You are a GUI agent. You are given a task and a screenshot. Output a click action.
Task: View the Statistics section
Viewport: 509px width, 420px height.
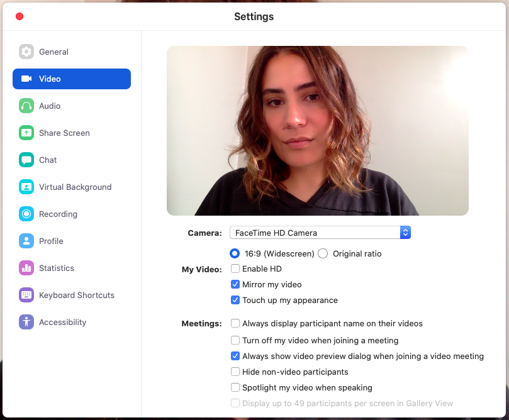point(72,268)
